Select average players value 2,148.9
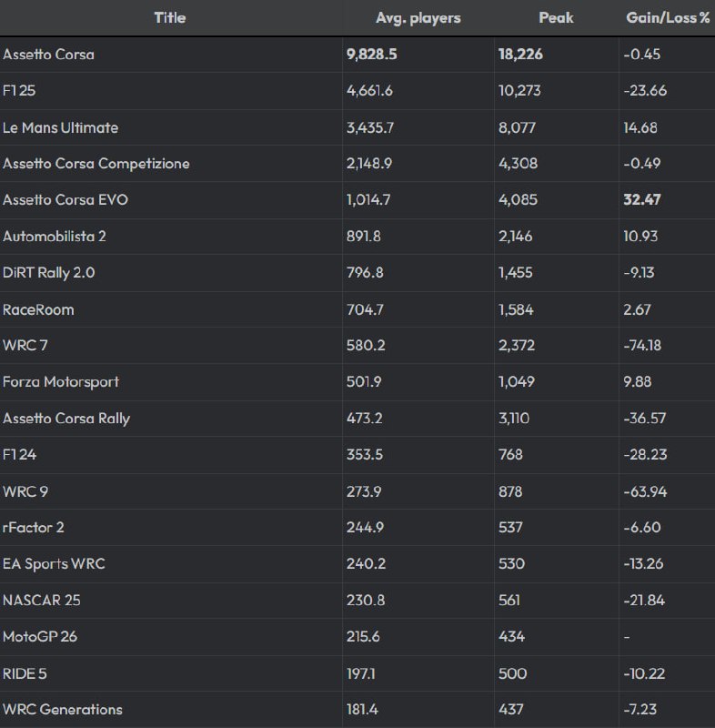The image size is (715, 728). coord(368,164)
